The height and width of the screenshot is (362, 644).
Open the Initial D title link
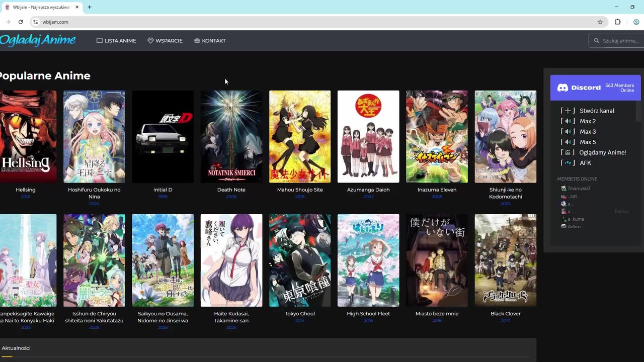[x=163, y=190]
